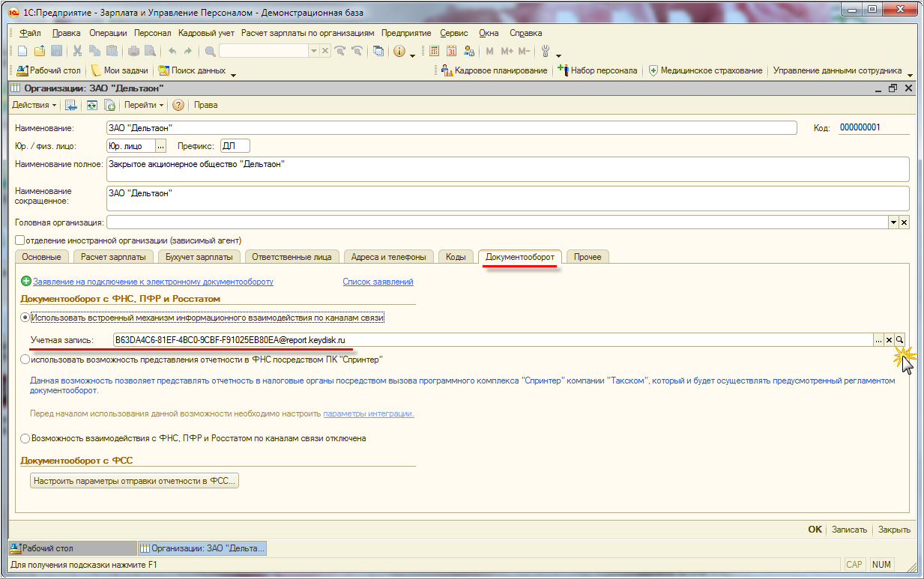Click the Print preview toolbar icon

click(150, 51)
